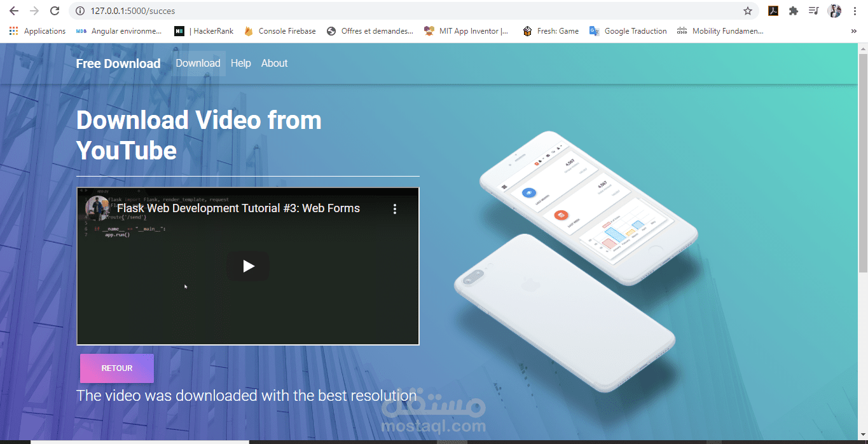Open the Extensions puzzle icon
868x444 pixels.
793,11
